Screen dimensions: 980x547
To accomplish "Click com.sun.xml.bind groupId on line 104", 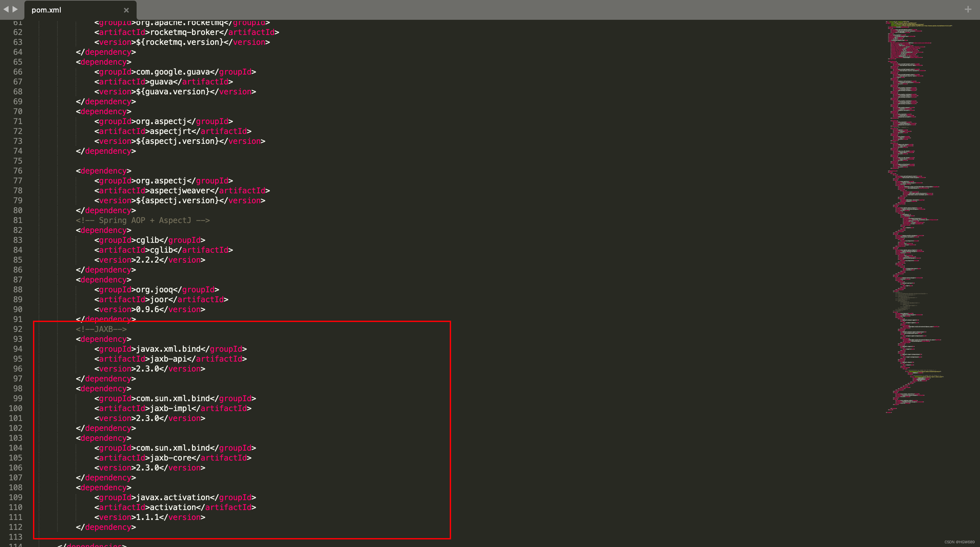I will (x=173, y=448).
